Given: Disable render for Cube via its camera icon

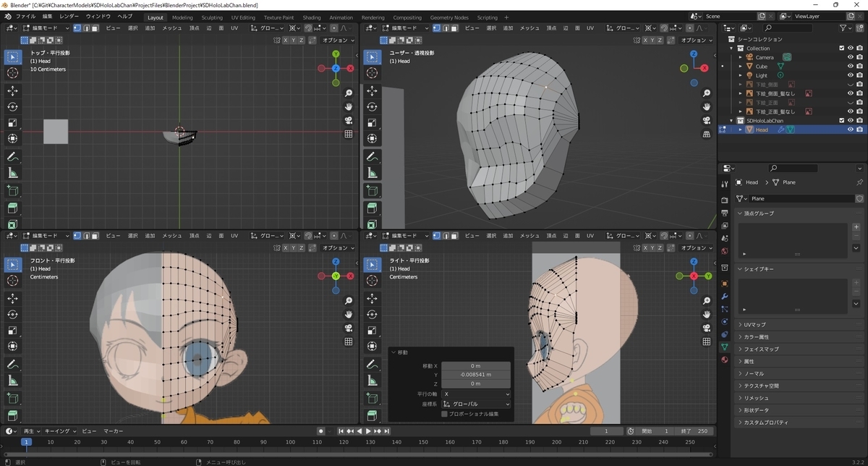Looking at the screenshot, I should [x=859, y=67].
